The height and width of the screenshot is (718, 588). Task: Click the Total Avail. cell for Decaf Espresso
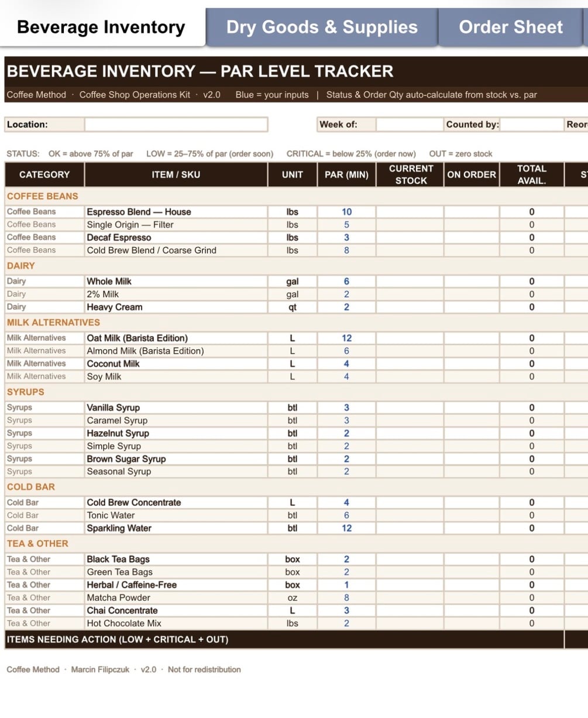(x=532, y=238)
